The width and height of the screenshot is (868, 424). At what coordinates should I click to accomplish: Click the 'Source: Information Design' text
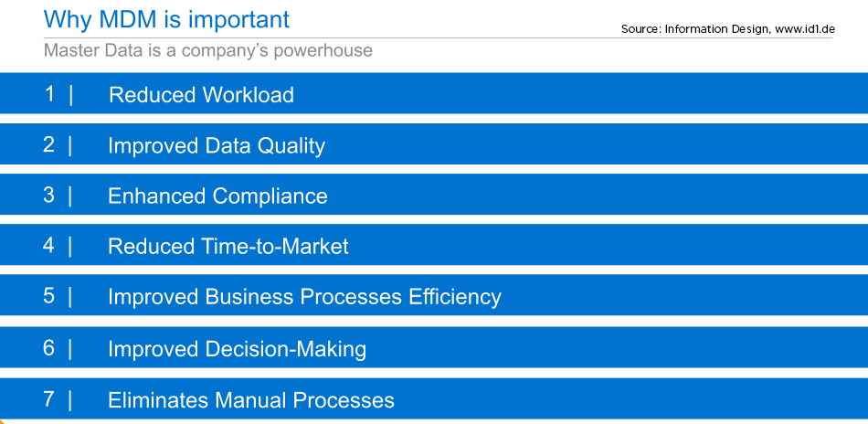coord(694,29)
